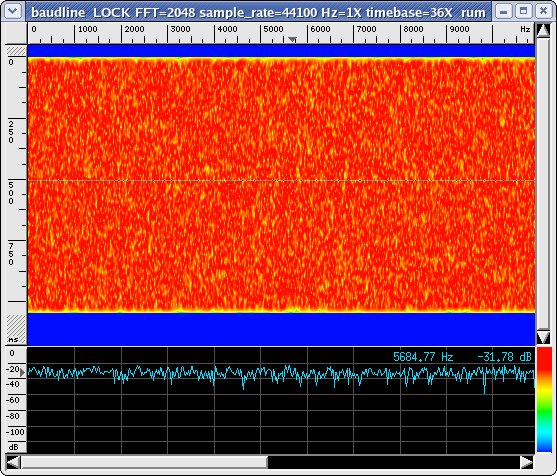Click the 500 ms time axis label
Image resolution: width=557 pixels, height=476 pixels.
[11, 193]
